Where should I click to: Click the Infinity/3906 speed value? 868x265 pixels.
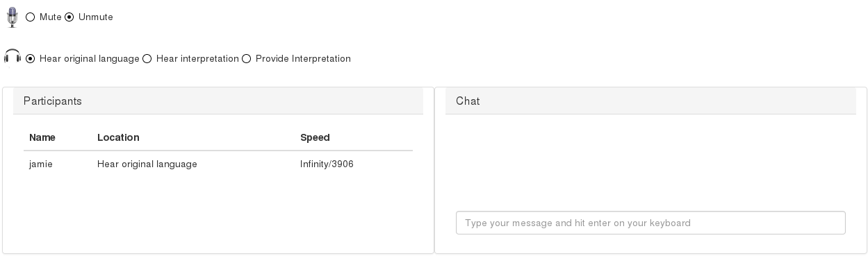point(327,164)
